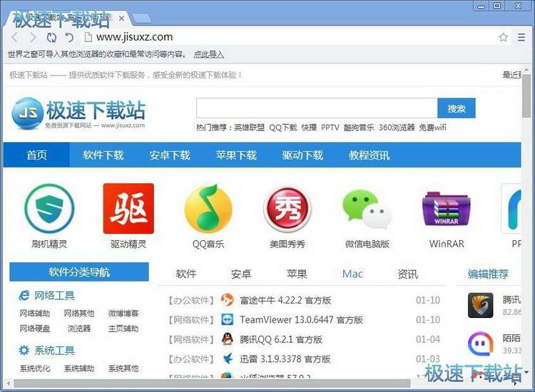Screen dimensions: 535x392
Task: Open 富途牛牛 4.22.2 官方版 entry
Action: pyautogui.click(x=285, y=300)
